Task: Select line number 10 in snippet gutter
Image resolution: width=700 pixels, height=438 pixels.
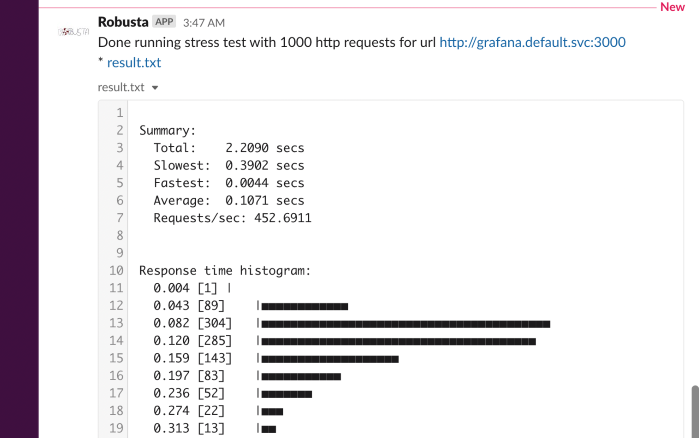Action: point(116,271)
